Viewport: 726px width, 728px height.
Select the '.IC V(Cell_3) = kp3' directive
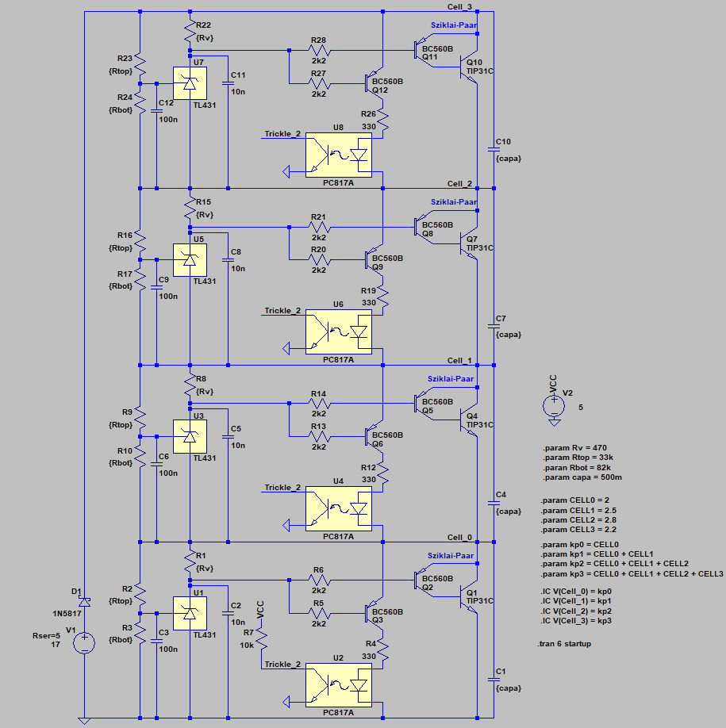[x=576, y=621]
